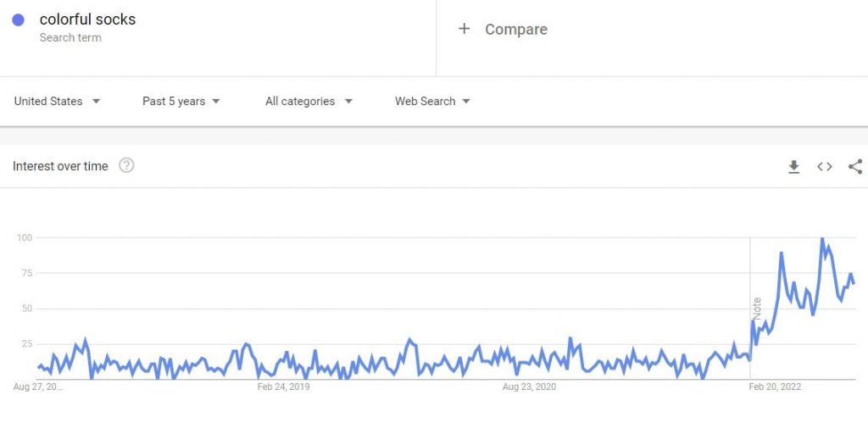Click the blue dot next to colorful socks
Screen dimensions: 868x423
pyautogui.click(x=19, y=20)
